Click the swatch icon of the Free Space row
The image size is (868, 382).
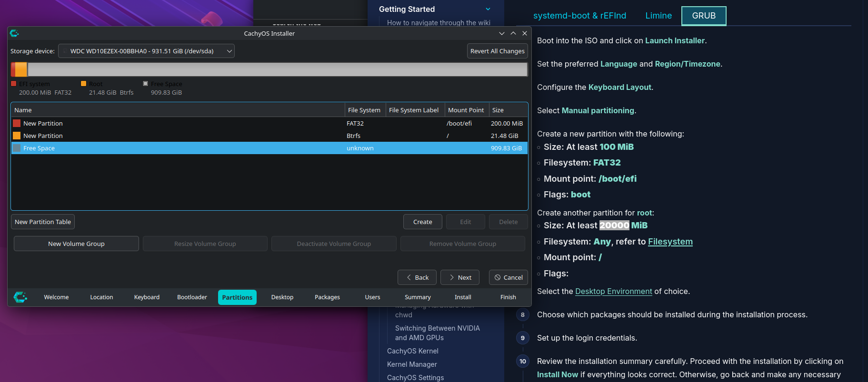(17, 148)
